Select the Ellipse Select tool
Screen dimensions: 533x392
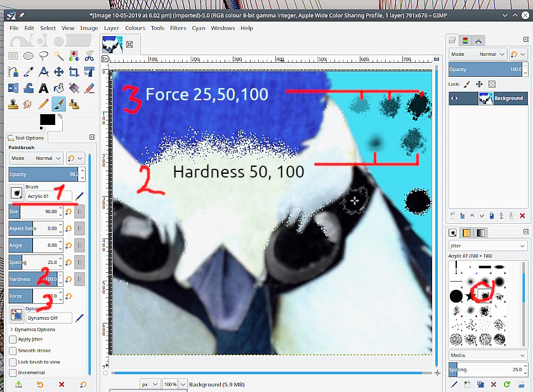(x=28, y=56)
